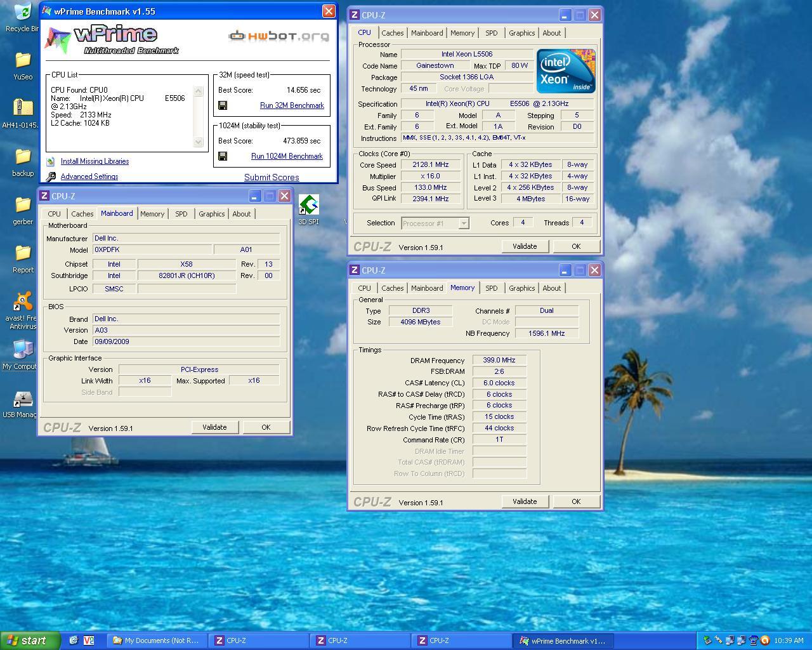The image size is (812, 650).
Task: Click the Z icon in Memory CPU-Z title bar
Action: (x=355, y=270)
